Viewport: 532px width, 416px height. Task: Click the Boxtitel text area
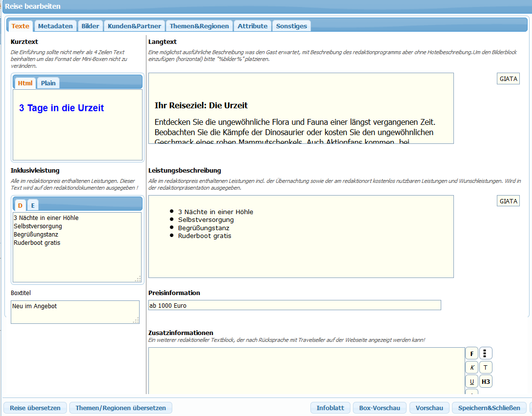pos(75,312)
